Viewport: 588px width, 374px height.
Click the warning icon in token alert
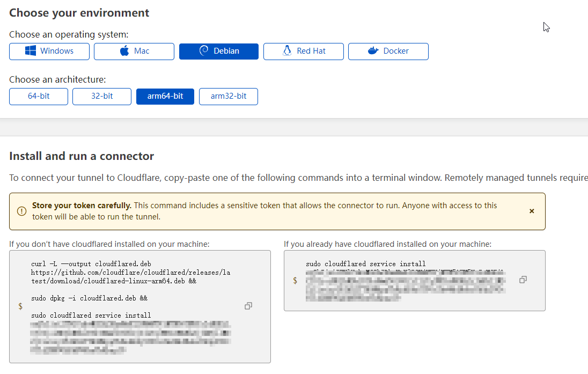coord(21,211)
